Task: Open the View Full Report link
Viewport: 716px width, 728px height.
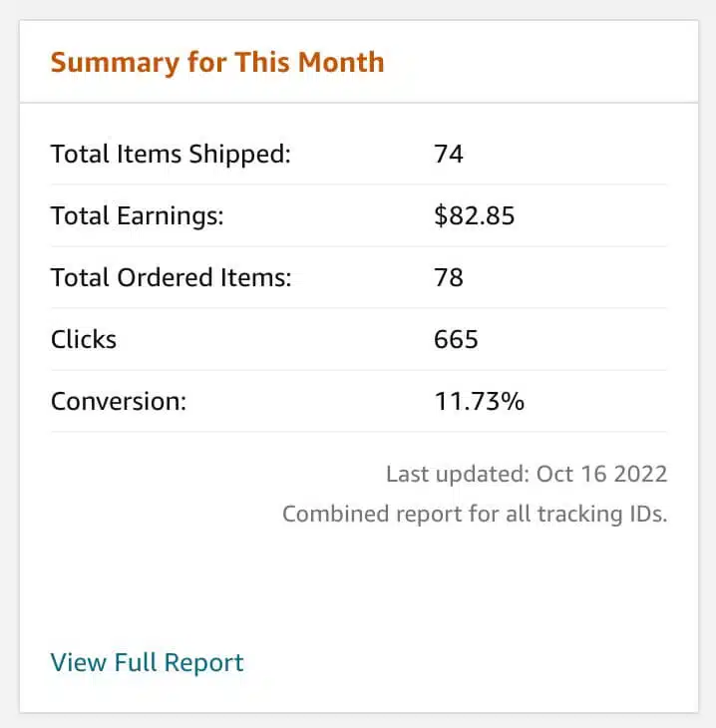Action: (x=147, y=662)
